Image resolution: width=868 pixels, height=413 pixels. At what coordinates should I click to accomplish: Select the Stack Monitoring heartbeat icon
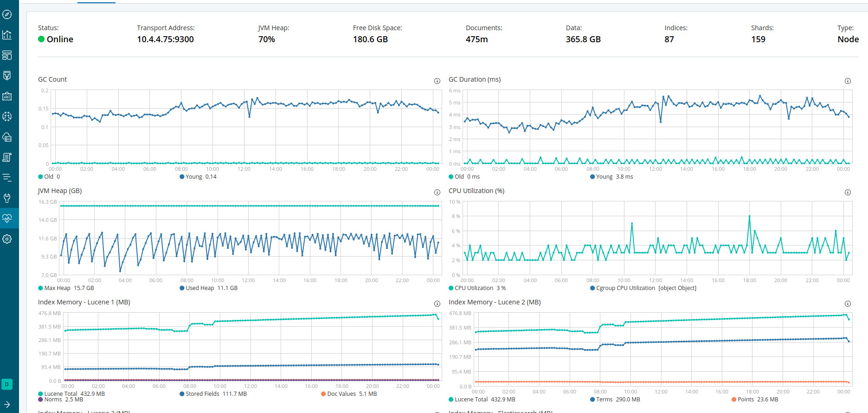(7, 218)
